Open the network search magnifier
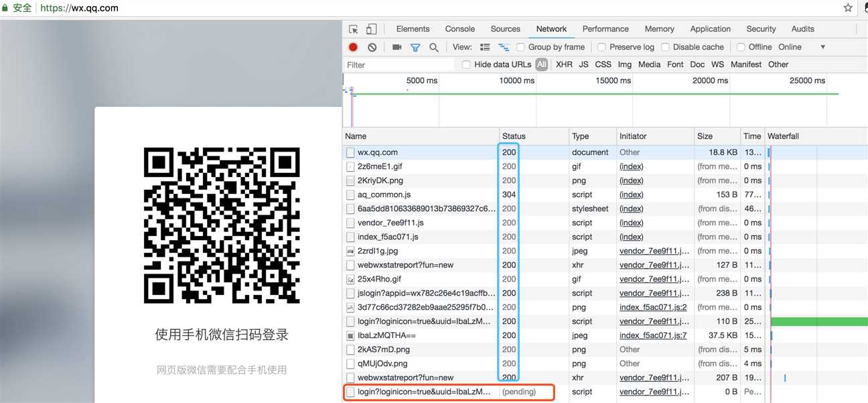Image resolution: width=868 pixels, height=403 pixels. pyautogui.click(x=434, y=48)
